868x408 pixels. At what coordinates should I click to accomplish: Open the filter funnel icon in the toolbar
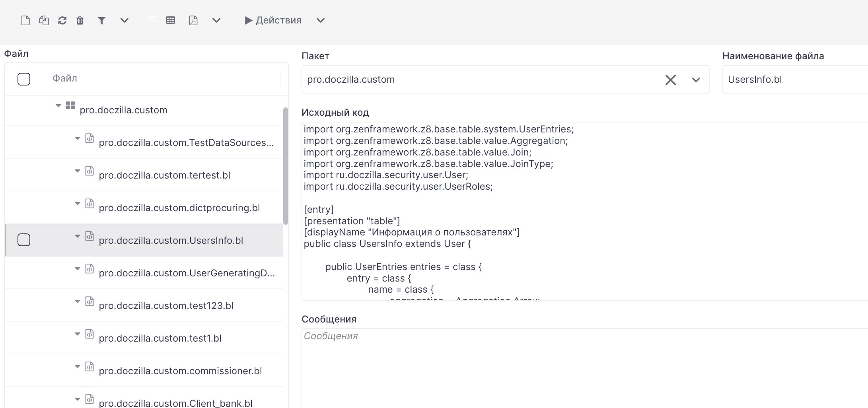(x=101, y=20)
